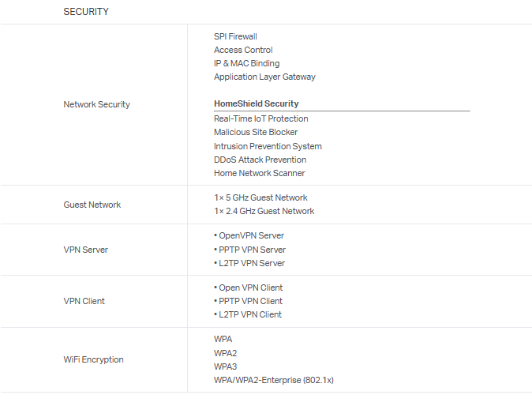Click Intrusion Prevention System text
Viewport: 532px width, 406px height.
pyautogui.click(x=268, y=146)
